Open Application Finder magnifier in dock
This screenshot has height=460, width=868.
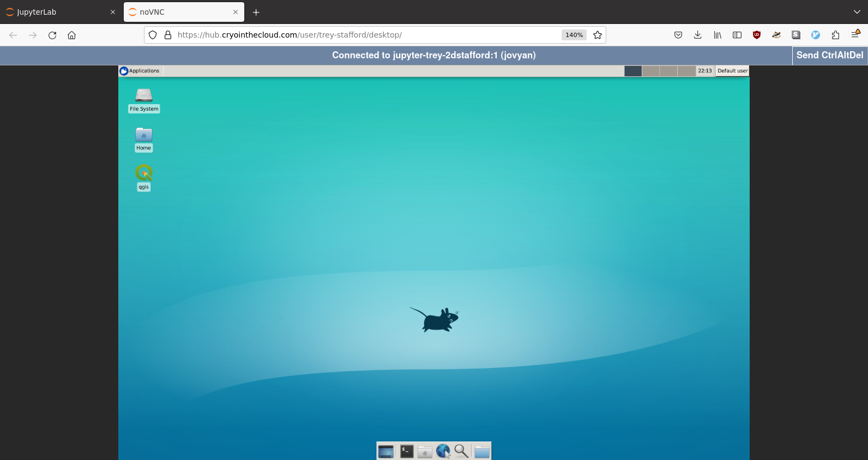tap(461, 451)
